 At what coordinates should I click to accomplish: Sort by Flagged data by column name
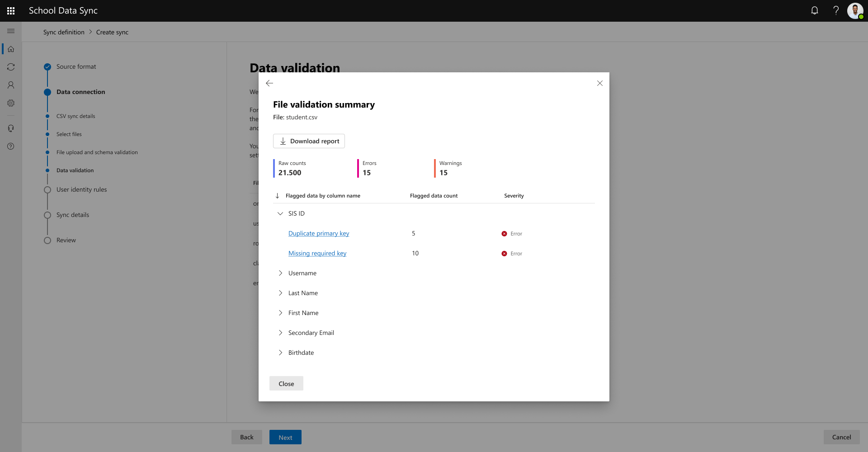(x=323, y=196)
